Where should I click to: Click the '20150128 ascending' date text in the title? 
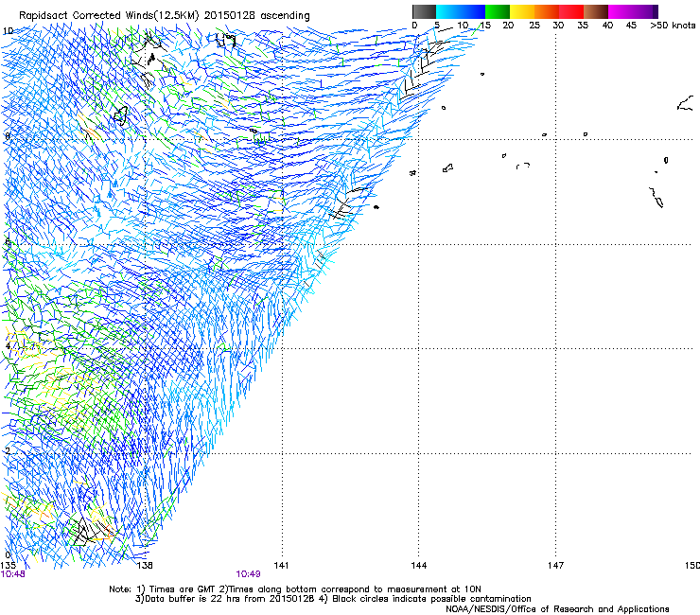256,16
